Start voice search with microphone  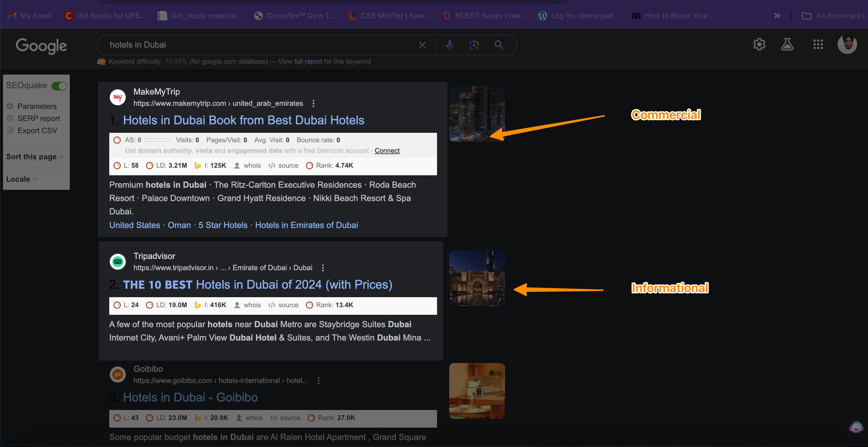pos(449,45)
